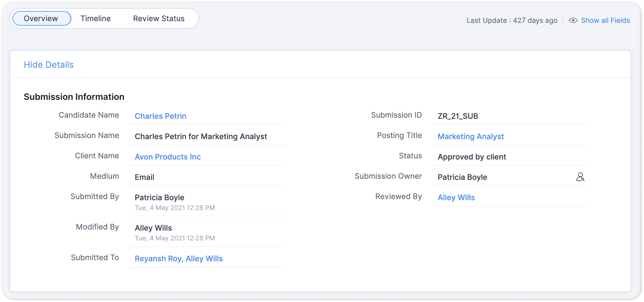Screen dimensions: 644x302
Task: Click Reyansh Roy, Alley Wills recipients link
Action: tap(179, 258)
